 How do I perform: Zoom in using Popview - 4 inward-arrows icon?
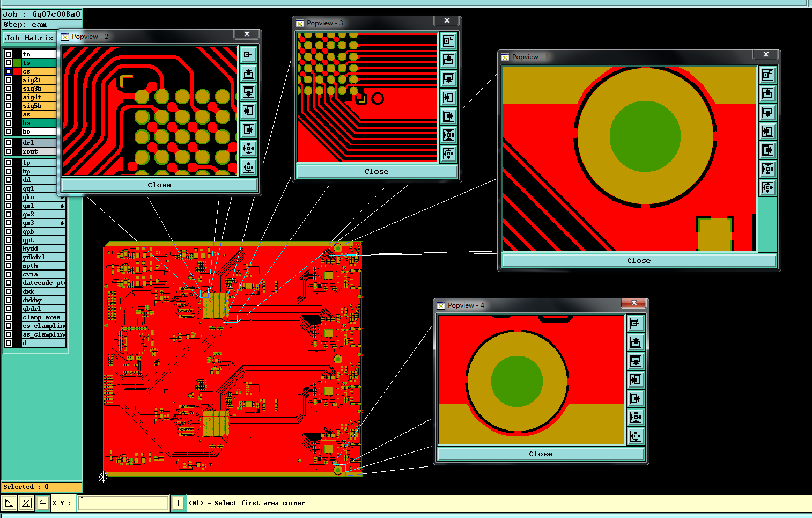[x=636, y=417]
